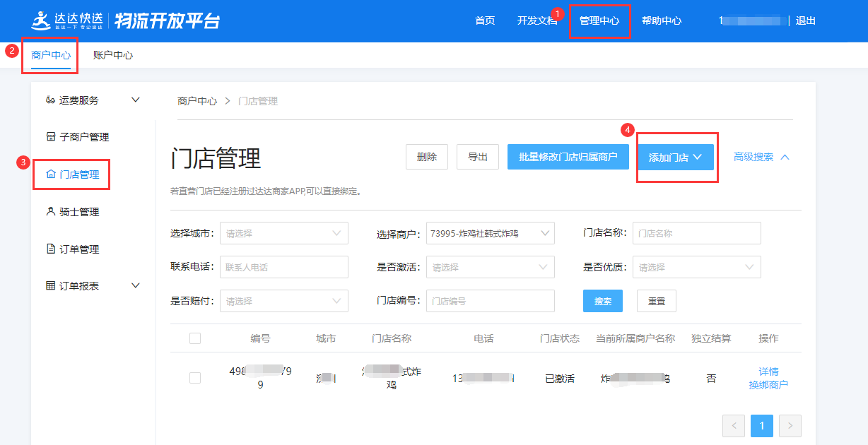Open the 添加门店 dropdown button

(676, 157)
